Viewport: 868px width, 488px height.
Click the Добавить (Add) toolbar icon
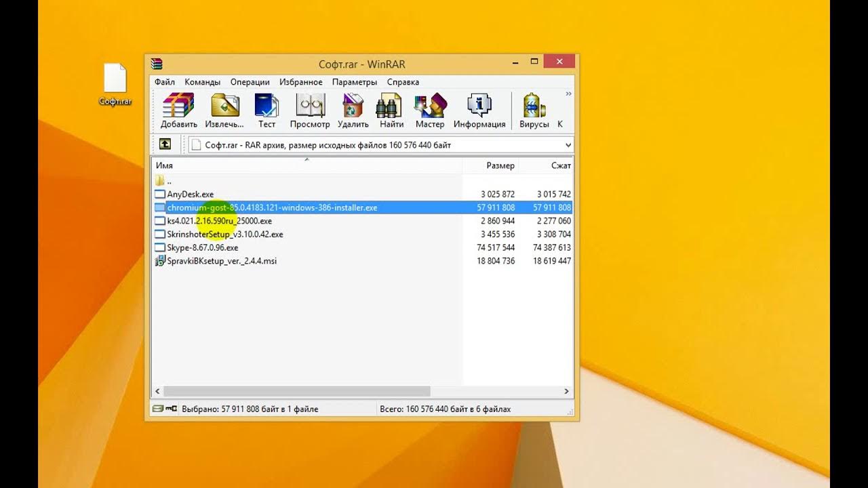[179, 111]
